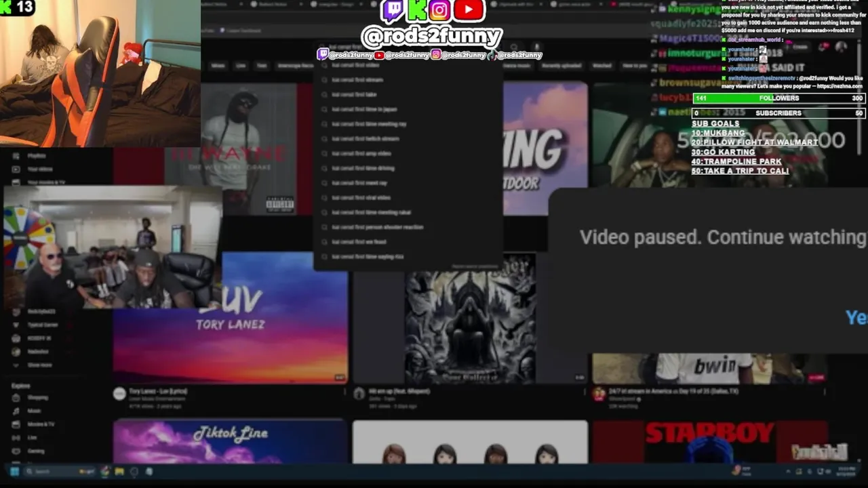Open YouTube notifications bell

(x=824, y=47)
